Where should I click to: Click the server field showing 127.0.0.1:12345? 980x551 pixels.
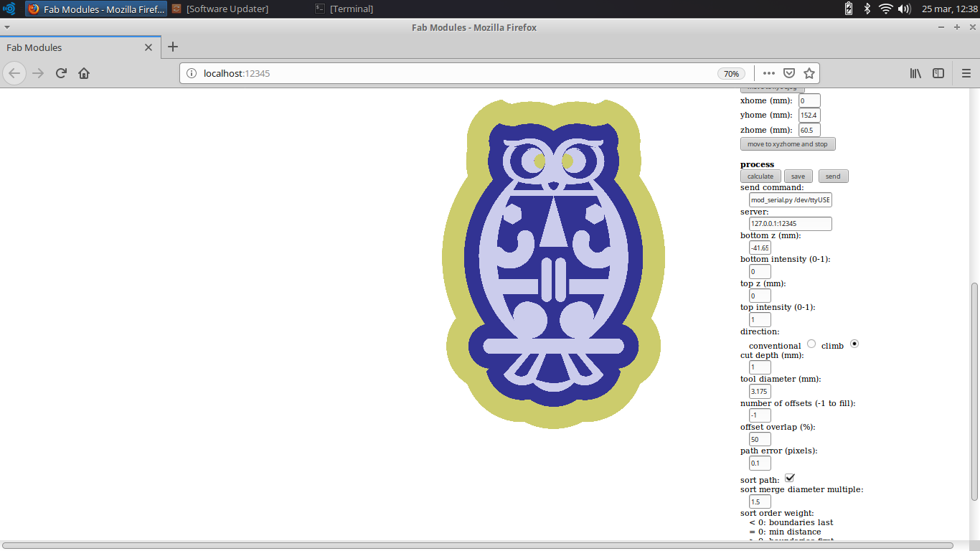(x=791, y=224)
